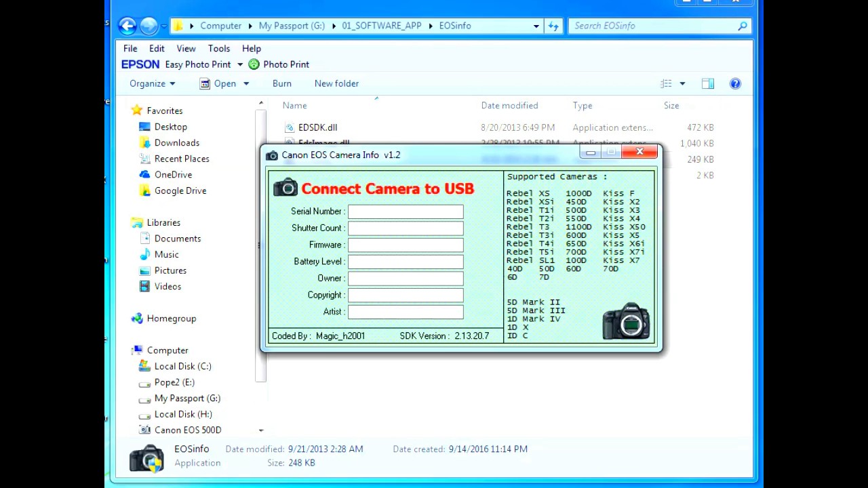Open the Edit menu

point(157,49)
